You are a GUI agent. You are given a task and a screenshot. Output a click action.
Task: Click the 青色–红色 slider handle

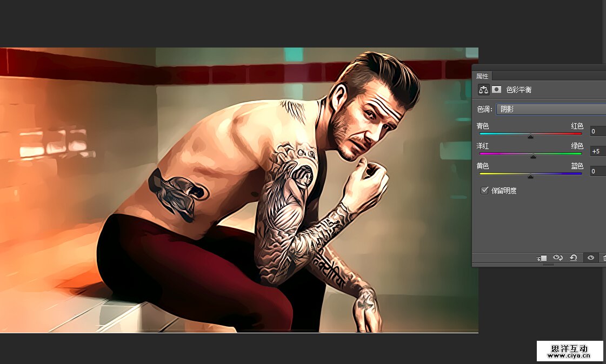[x=530, y=136]
